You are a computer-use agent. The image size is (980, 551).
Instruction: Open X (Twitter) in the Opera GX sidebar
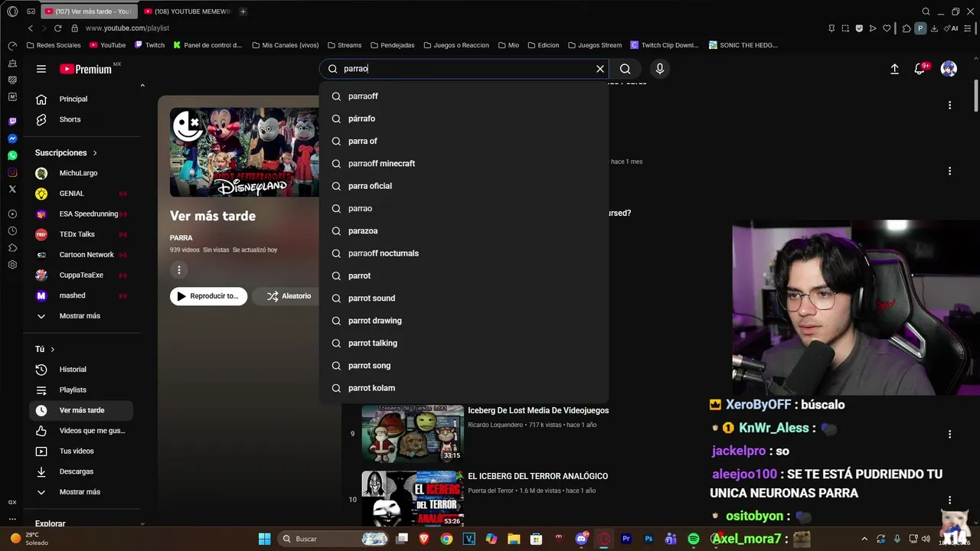12,189
